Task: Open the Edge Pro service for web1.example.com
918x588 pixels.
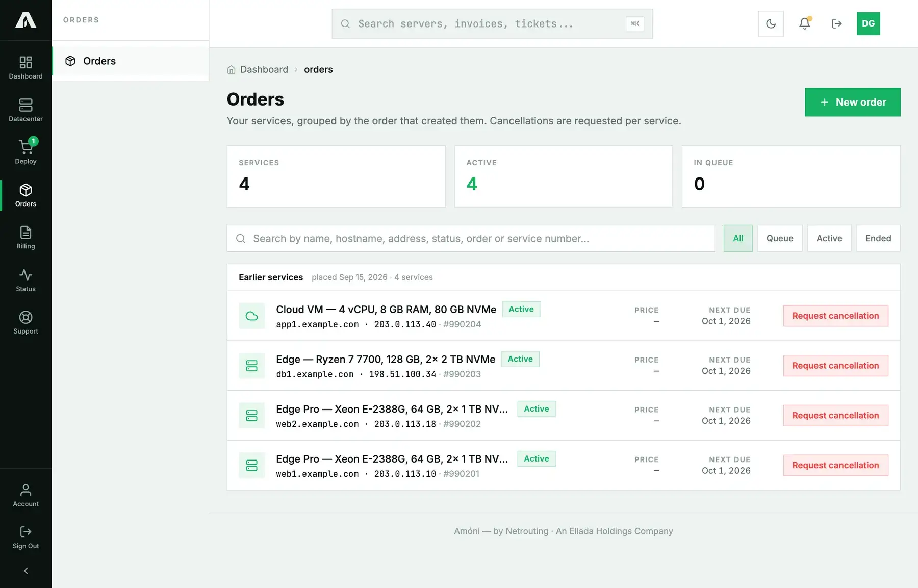Action: point(392,459)
